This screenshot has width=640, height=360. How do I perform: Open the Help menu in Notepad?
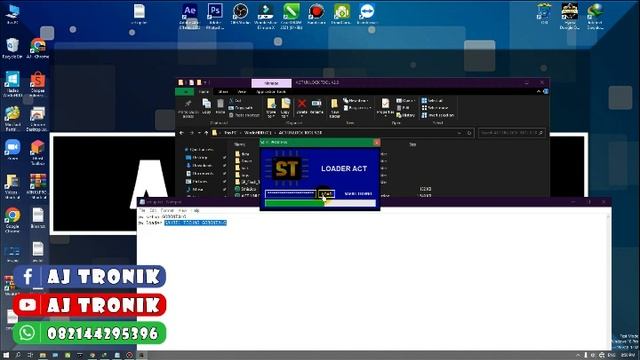coord(196,211)
